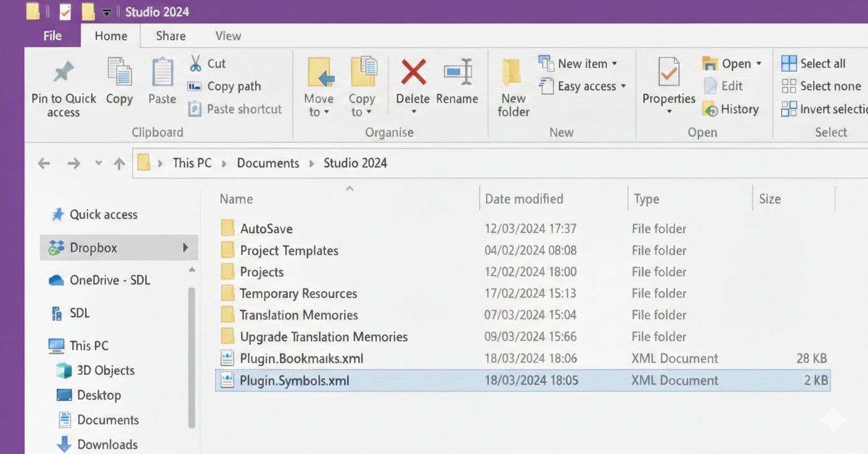
Task: Click the Cut scissors icon
Action: pyautogui.click(x=195, y=64)
